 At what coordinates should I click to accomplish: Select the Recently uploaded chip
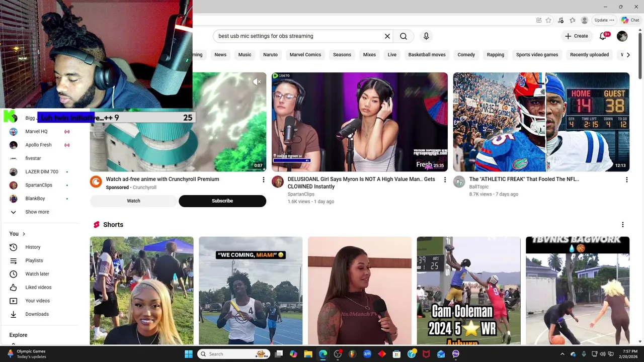(589, 55)
